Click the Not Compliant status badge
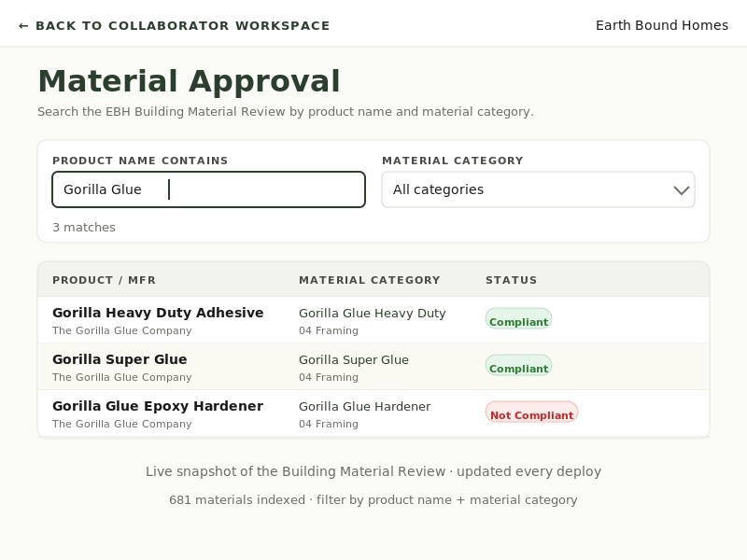Image resolution: width=747 pixels, height=560 pixels. (531, 413)
